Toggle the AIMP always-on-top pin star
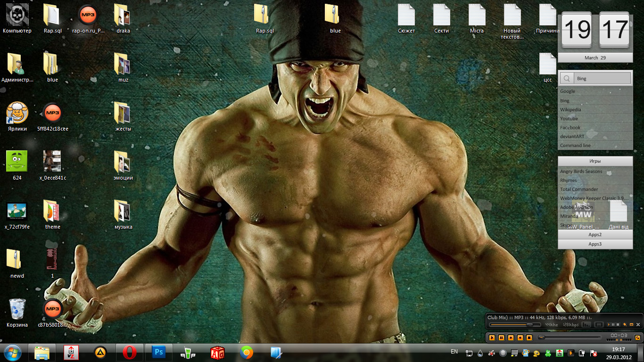Image resolution: width=644 pixels, height=362 pixels. (625, 325)
